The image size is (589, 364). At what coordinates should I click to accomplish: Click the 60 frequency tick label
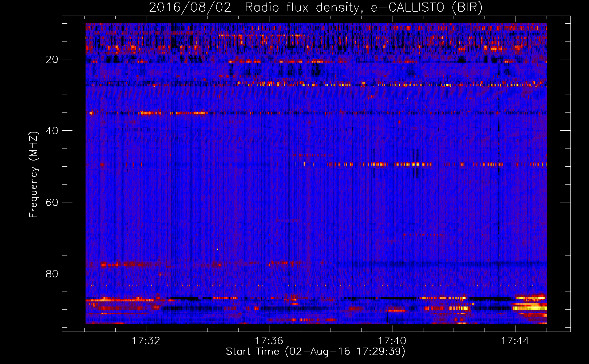click(52, 202)
